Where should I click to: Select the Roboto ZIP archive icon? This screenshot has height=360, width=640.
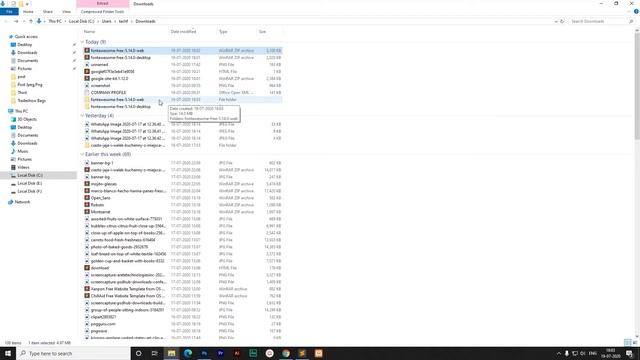pos(87,205)
